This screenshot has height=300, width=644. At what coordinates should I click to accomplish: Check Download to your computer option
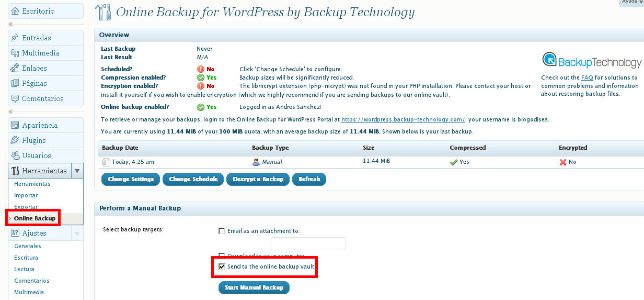pos(222,255)
